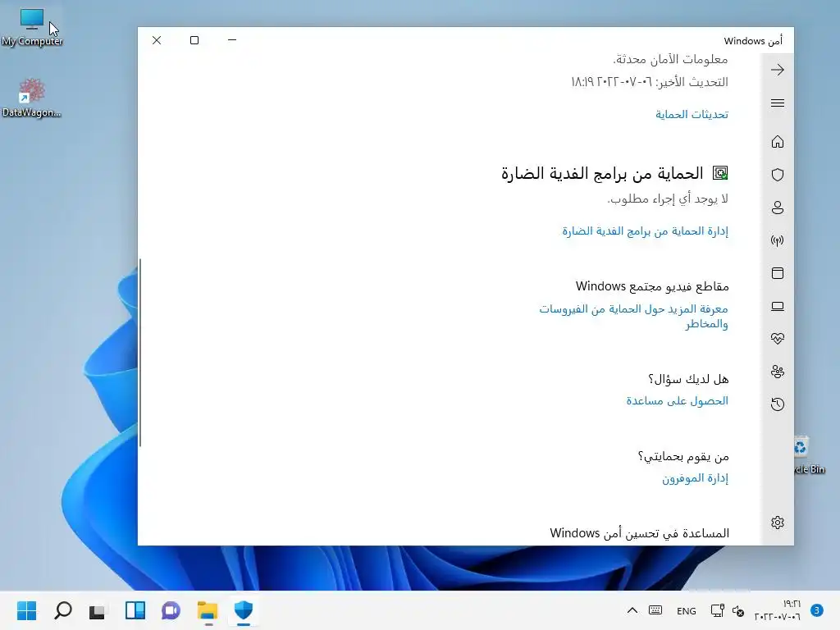Screen dimensions: 840x630
Task: Open App & browser control window icon
Action: [778, 273]
